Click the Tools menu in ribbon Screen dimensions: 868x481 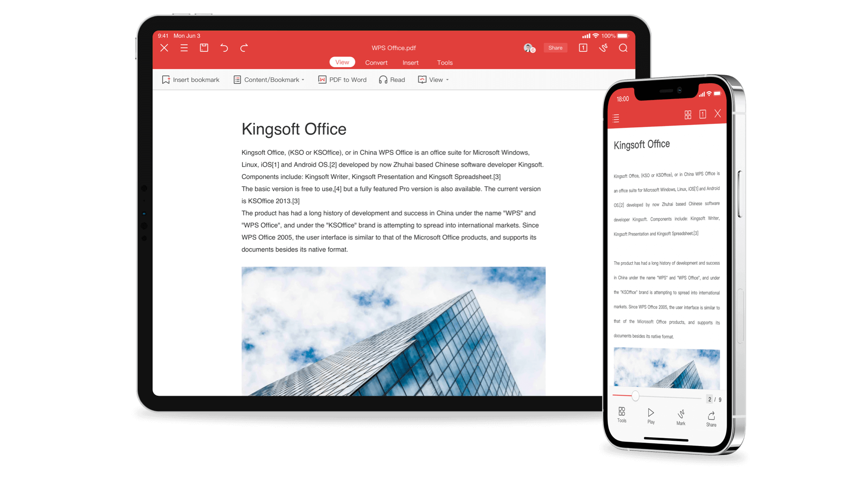tap(444, 62)
